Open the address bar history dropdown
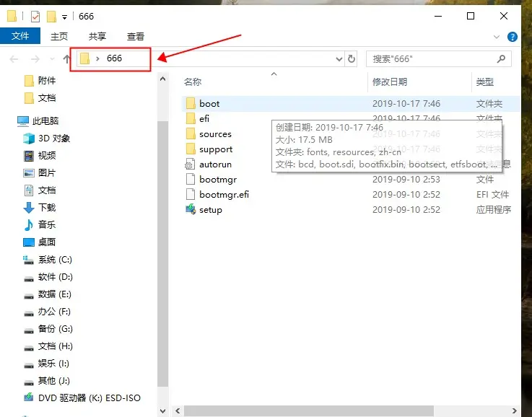532x417 pixels. pos(339,59)
